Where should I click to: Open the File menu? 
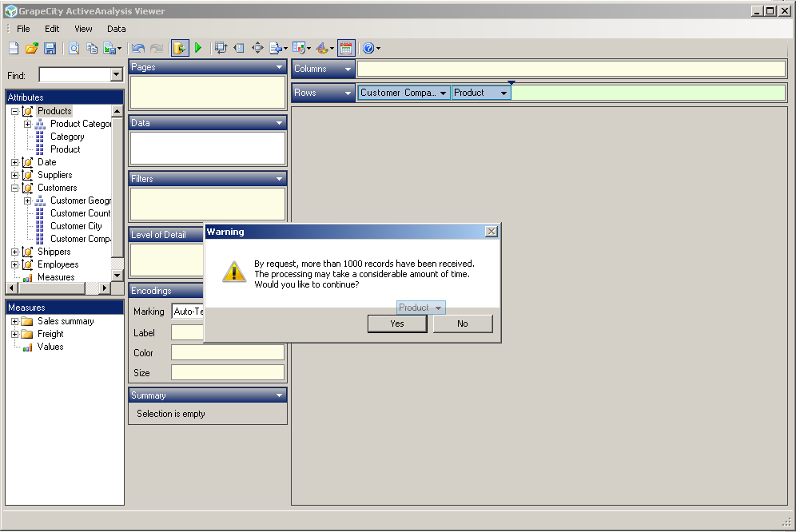23,29
